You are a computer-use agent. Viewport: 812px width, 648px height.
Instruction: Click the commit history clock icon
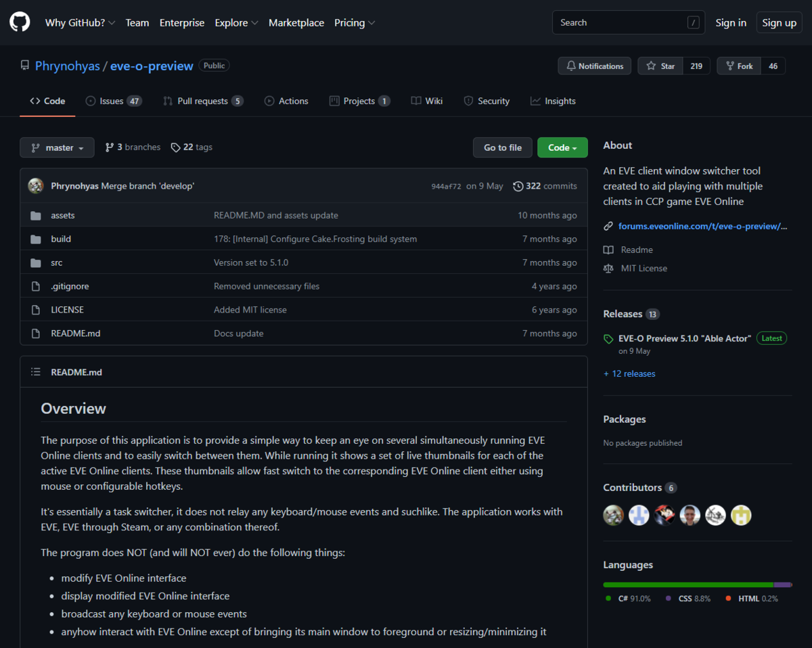(x=518, y=186)
